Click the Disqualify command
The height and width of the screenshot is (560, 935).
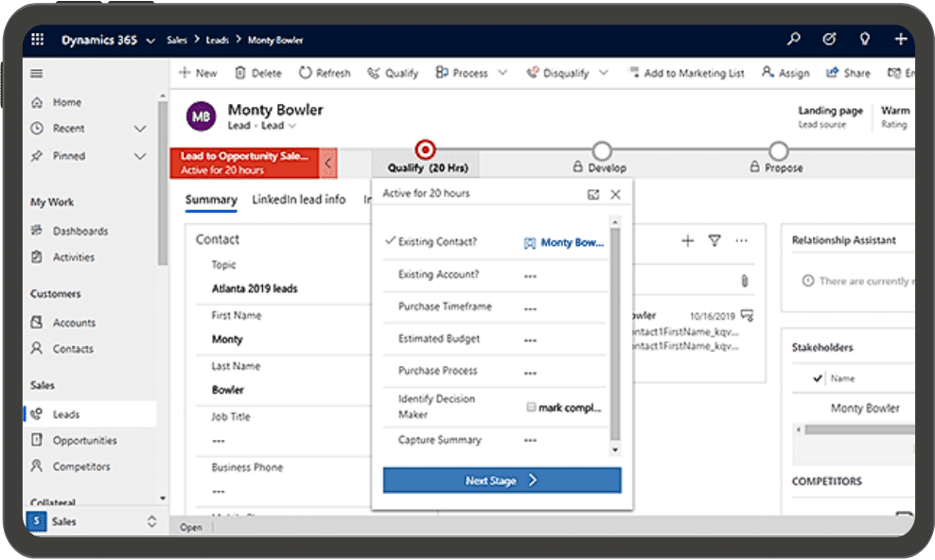coord(557,73)
